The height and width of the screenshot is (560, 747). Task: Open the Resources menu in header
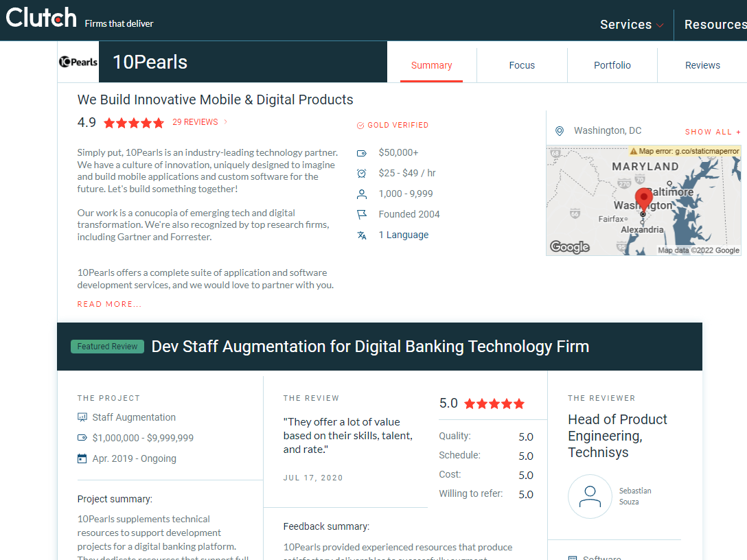coord(715,25)
